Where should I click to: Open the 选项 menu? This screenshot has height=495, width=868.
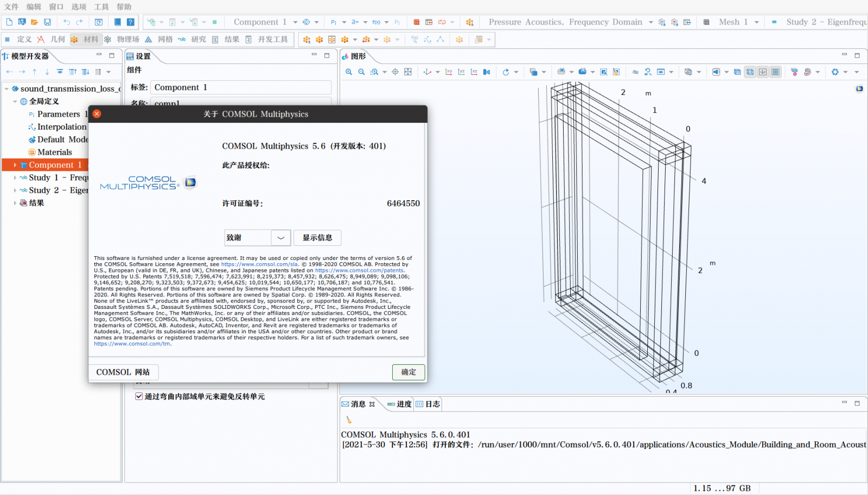79,7
